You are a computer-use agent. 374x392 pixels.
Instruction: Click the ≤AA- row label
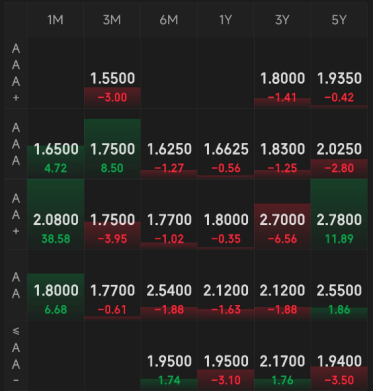[16, 356]
